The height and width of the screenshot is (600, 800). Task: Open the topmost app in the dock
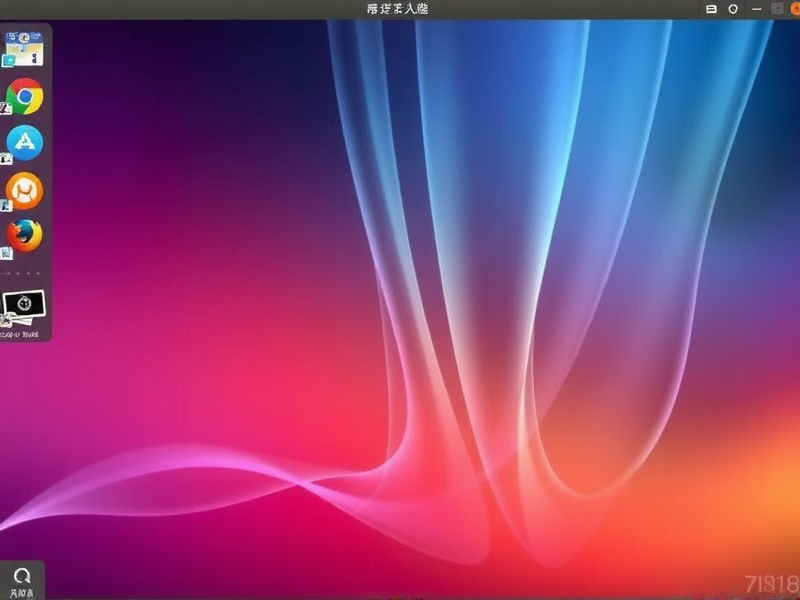23,49
